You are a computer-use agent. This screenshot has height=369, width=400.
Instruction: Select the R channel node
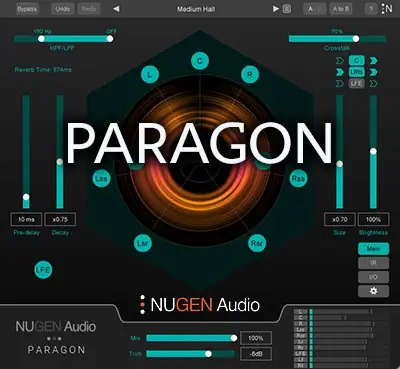point(250,75)
